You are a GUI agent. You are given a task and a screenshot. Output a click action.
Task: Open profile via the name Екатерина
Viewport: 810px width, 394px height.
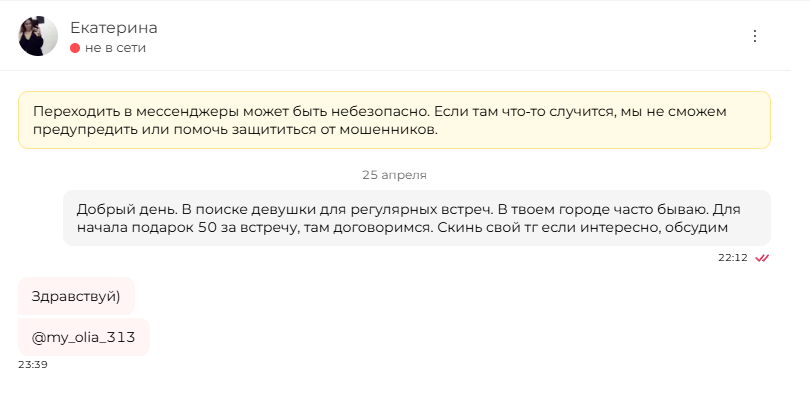pyautogui.click(x=114, y=27)
